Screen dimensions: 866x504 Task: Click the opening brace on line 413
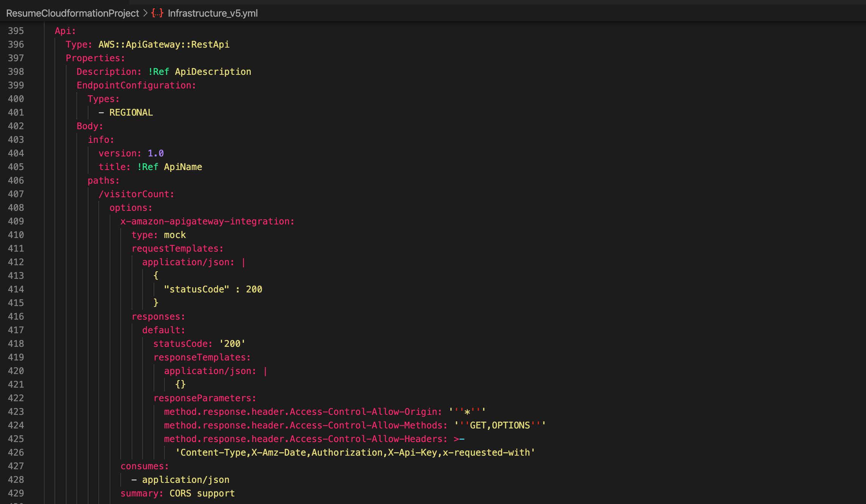coord(156,276)
